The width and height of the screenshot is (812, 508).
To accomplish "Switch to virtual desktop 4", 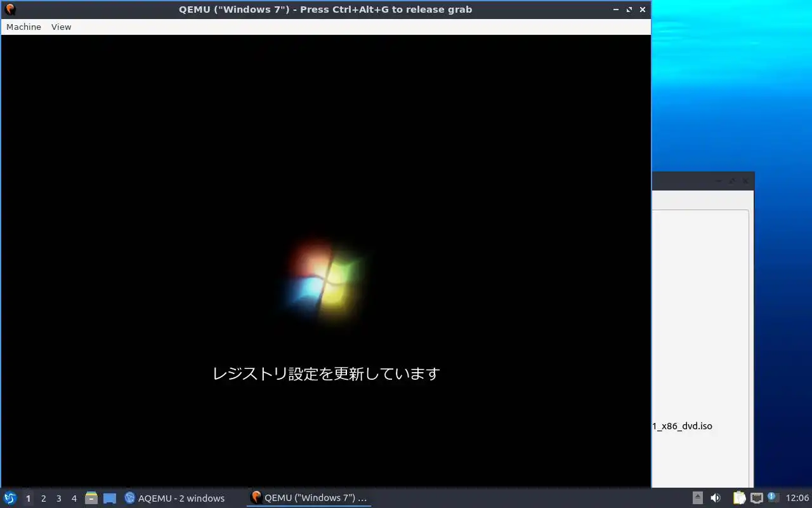I will pos(74,498).
